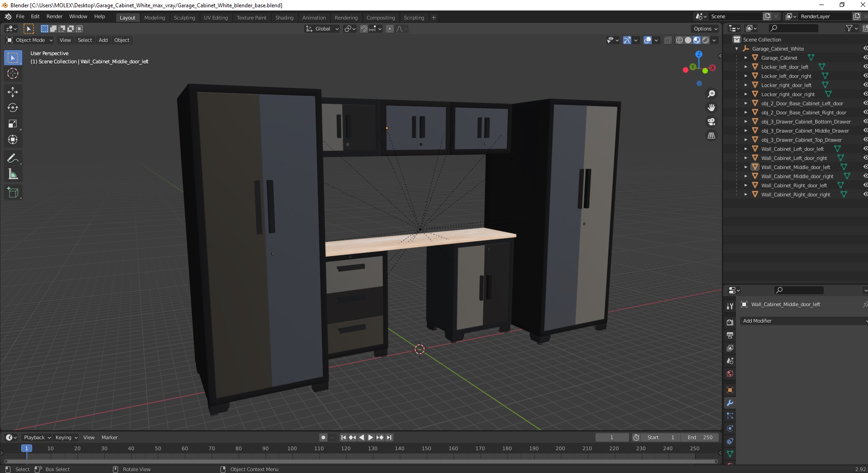This screenshot has height=473, width=868.
Task: Select the Cursor tool in the toolbar
Action: (x=13, y=74)
